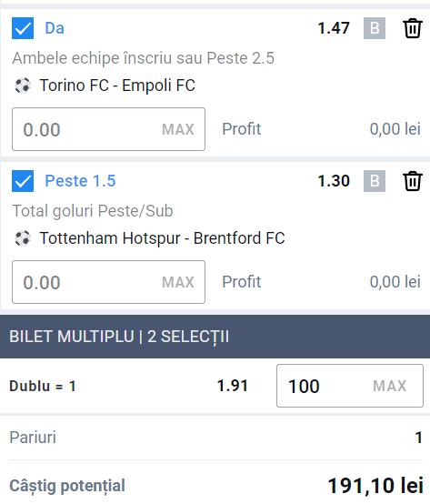The height and width of the screenshot is (504, 430).
Task: Click the B badge next to odds 1.47
Action: 375,28
